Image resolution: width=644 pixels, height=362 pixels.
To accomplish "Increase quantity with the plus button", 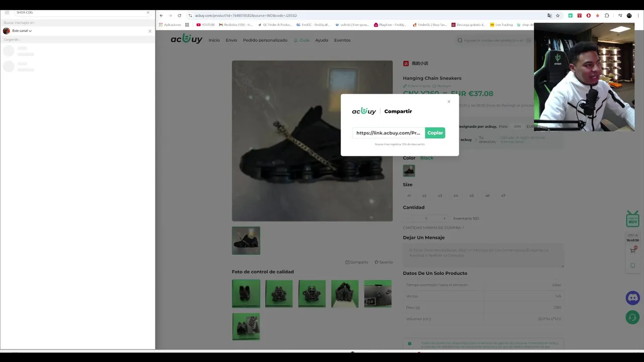I will pyautogui.click(x=444, y=218).
